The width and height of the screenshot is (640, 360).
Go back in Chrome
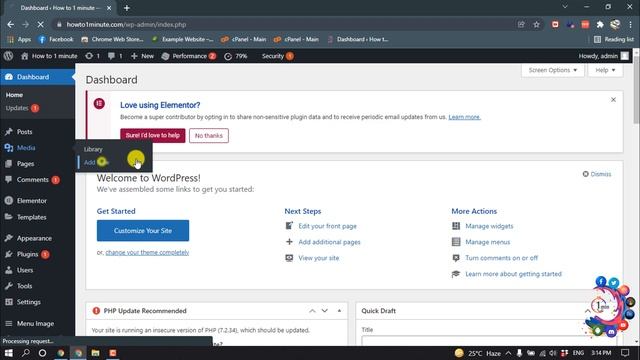(11, 24)
